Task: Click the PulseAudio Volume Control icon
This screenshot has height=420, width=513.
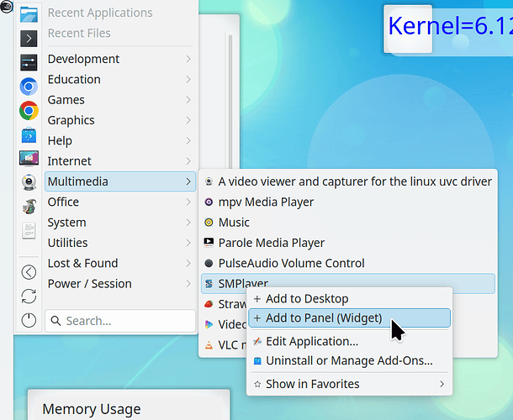Action: [x=209, y=263]
